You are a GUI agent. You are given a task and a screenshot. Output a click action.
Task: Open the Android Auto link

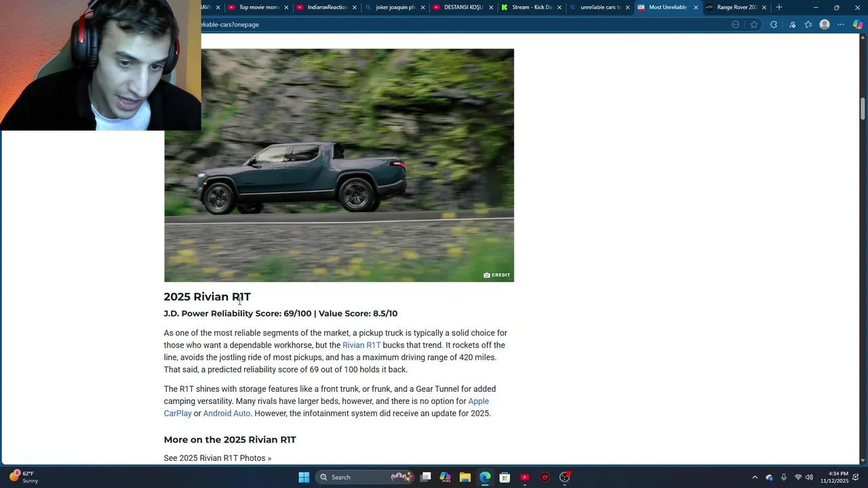226,413
